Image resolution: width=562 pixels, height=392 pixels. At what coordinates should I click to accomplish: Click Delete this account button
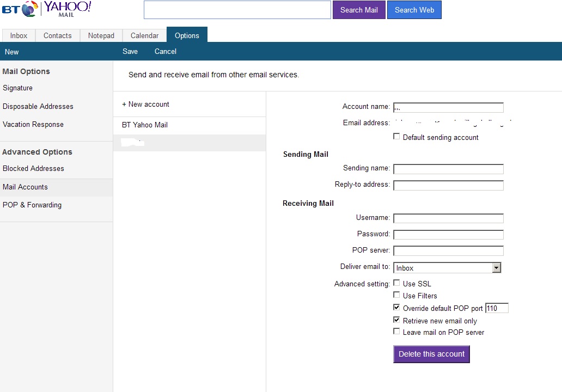431,354
